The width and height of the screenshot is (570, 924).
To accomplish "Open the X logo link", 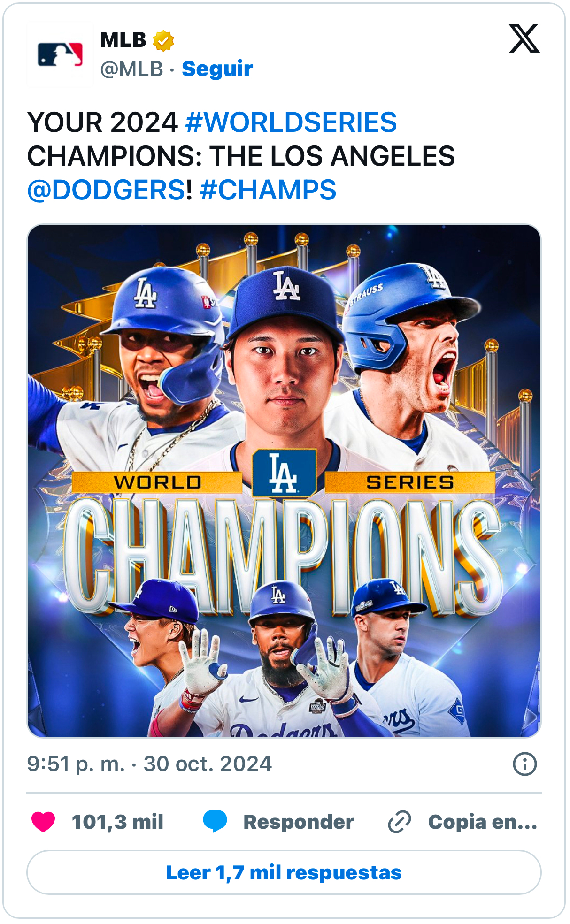I will pos(524,38).
